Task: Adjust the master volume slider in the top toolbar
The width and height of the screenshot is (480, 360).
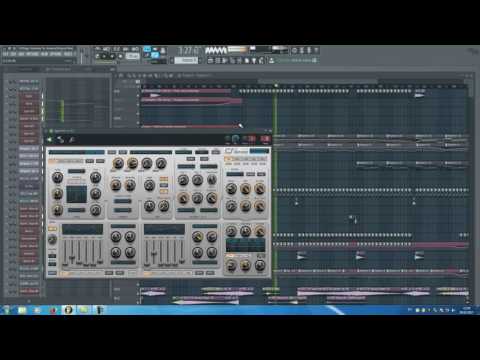Action: coord(81,55)
